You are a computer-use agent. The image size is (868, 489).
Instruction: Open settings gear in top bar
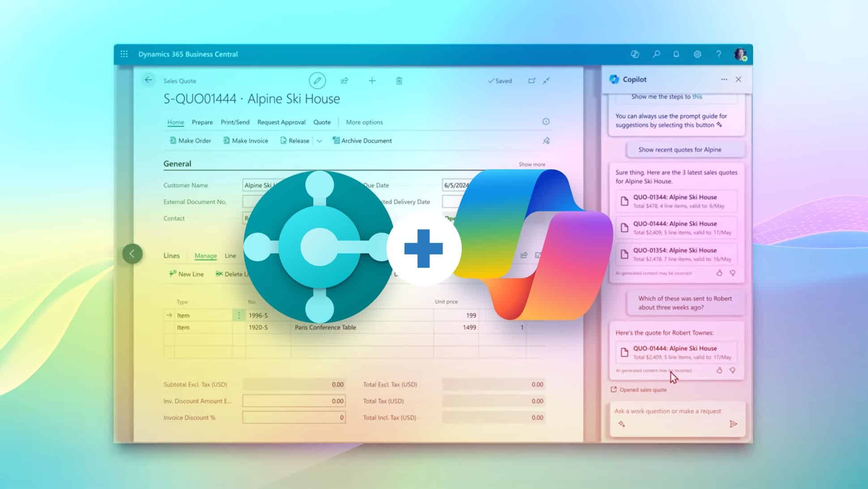click(x=697, y=54)
